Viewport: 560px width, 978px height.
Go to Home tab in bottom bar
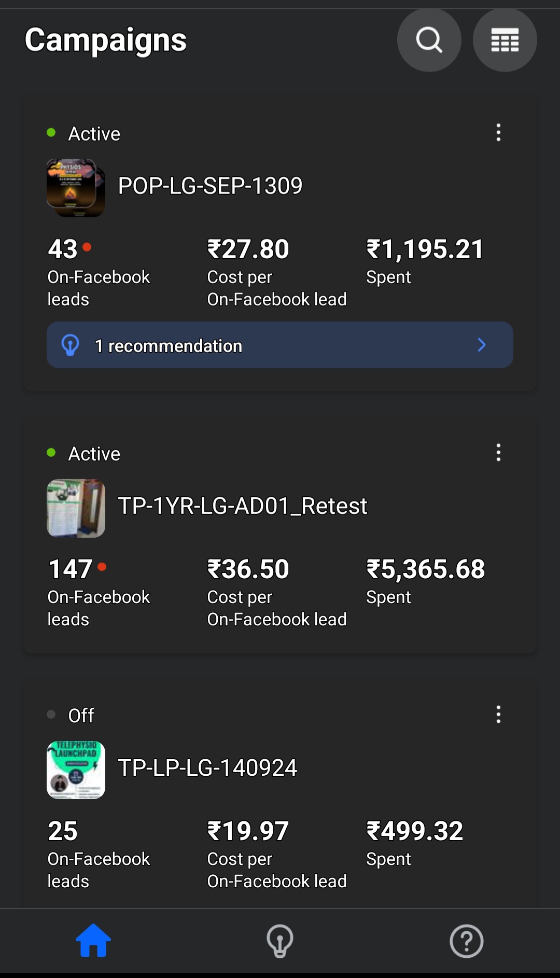(93, 941)
